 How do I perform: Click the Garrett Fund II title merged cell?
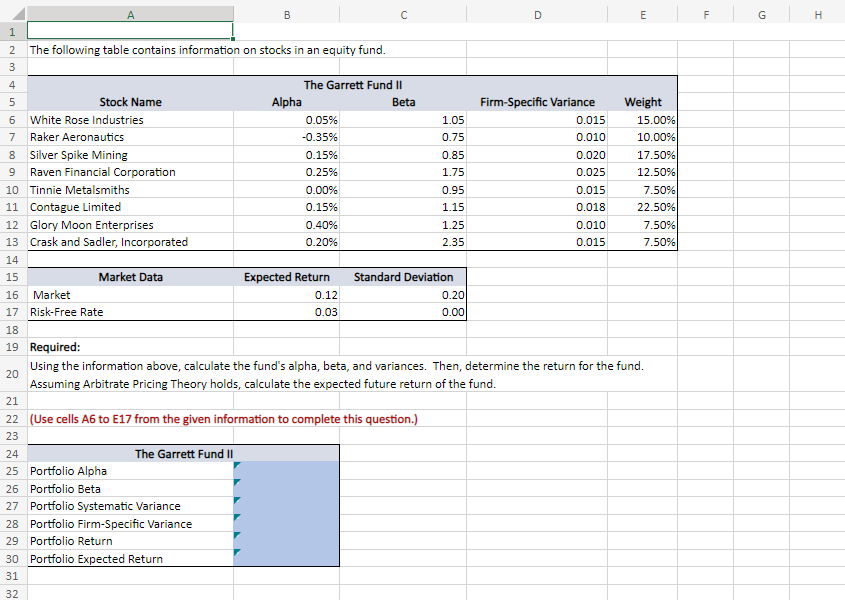(x=352, y=85)
